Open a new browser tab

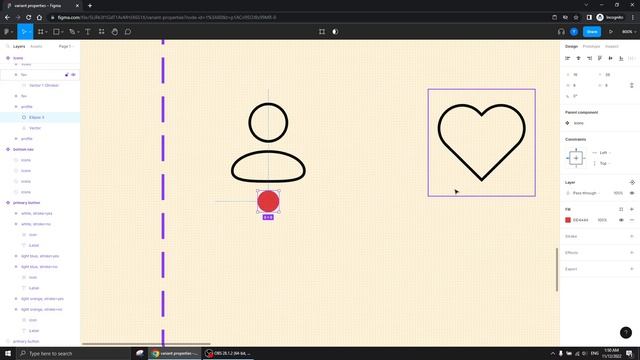pyautogui.click(x=90, y=6)
